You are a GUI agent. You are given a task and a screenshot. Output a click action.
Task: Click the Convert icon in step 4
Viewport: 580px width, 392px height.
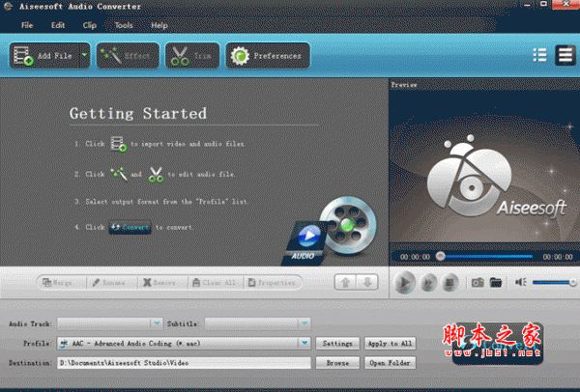[130, 227]
